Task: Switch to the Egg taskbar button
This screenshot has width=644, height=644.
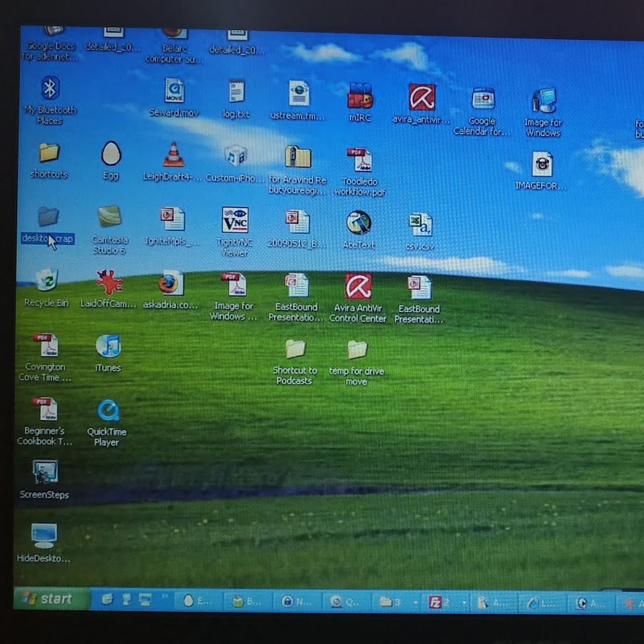Action: [199, 601]
